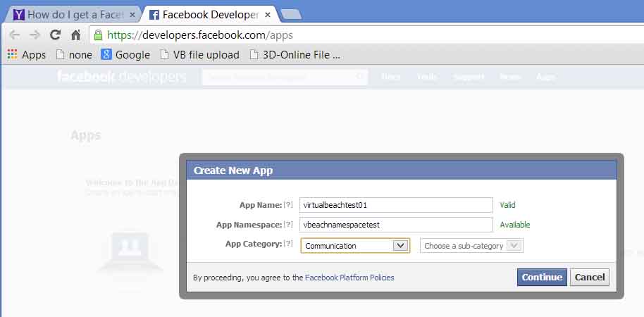Image resolution: width=644 pixels, height=317 pixels.
Task: Click App Category help [?] icon
Action: [287, 244]
